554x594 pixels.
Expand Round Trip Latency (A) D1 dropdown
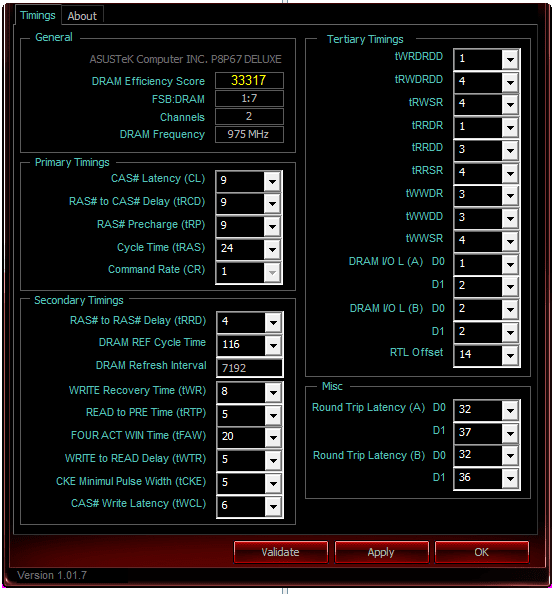pos(510,433)
